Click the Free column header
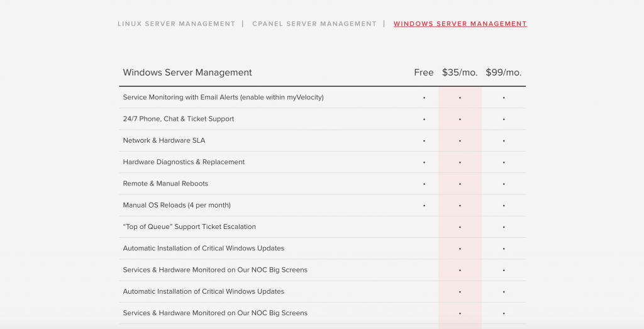The width and height of the screenshot is (644, 329). pyautogui.click(x=423, y=72)
